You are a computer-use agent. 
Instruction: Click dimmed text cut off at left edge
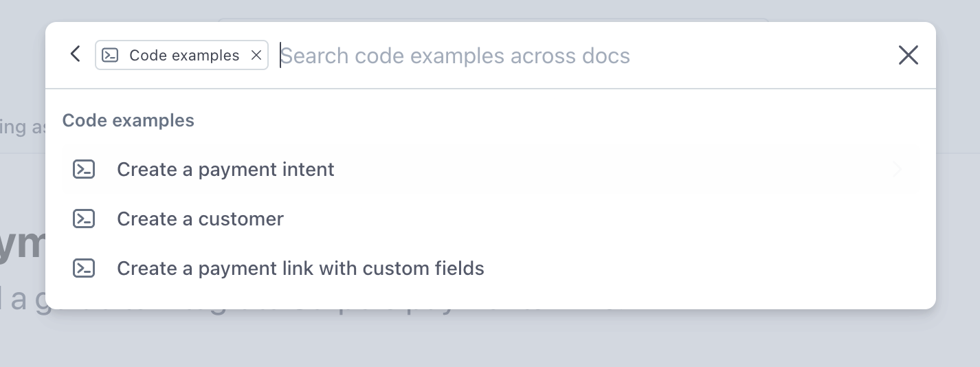pos(22,127)
